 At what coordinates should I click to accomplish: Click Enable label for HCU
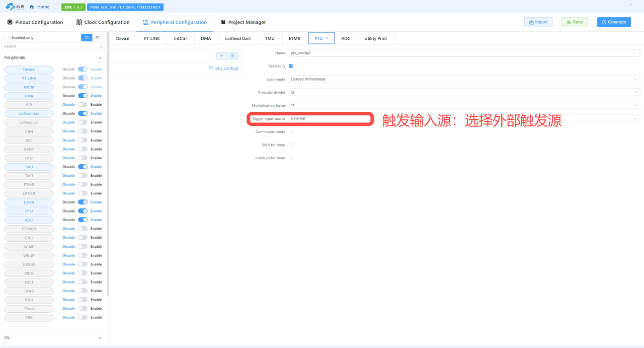pos(96,282)
